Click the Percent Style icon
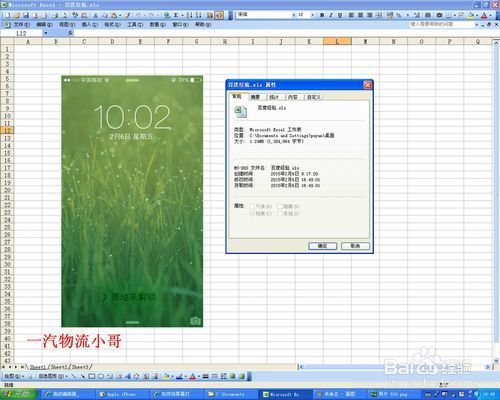Image resolution: width=500 pixels, height=400 pixels. tap(399, 15)
